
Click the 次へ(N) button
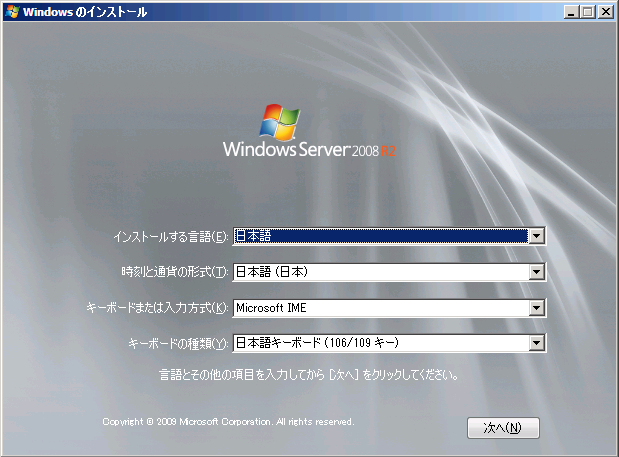tap(503, 428)
